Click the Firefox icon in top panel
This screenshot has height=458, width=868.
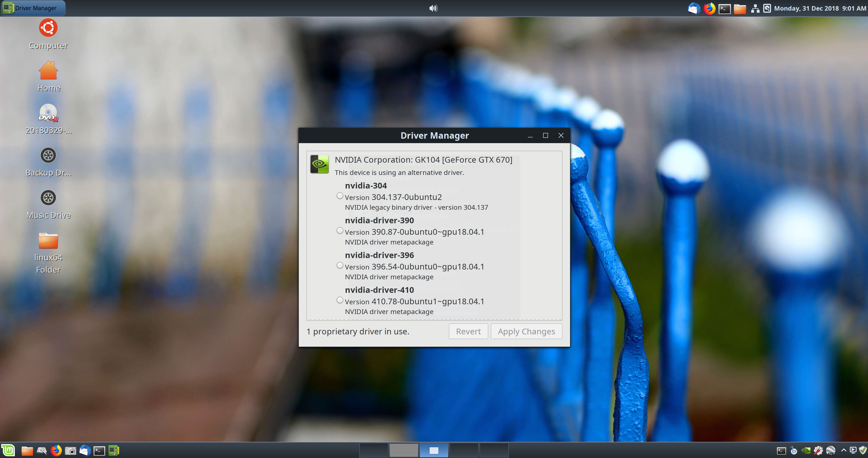point(709,8)
